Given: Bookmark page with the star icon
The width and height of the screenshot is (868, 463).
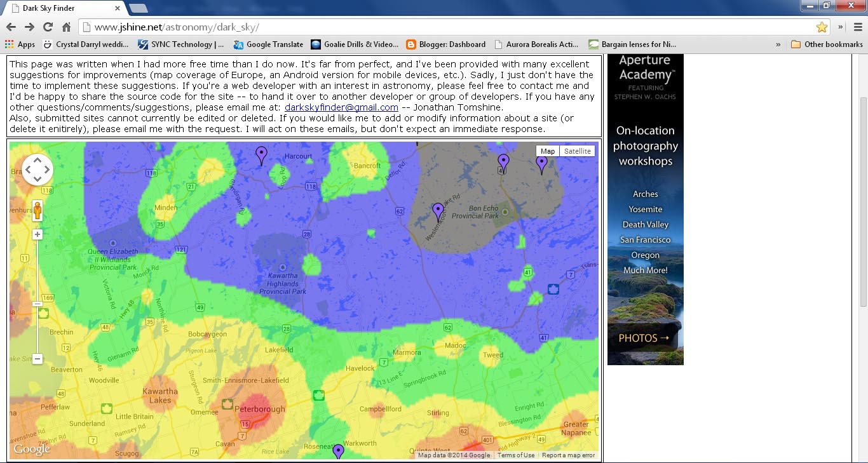Looking at the screenshot, I should (822, 27).
